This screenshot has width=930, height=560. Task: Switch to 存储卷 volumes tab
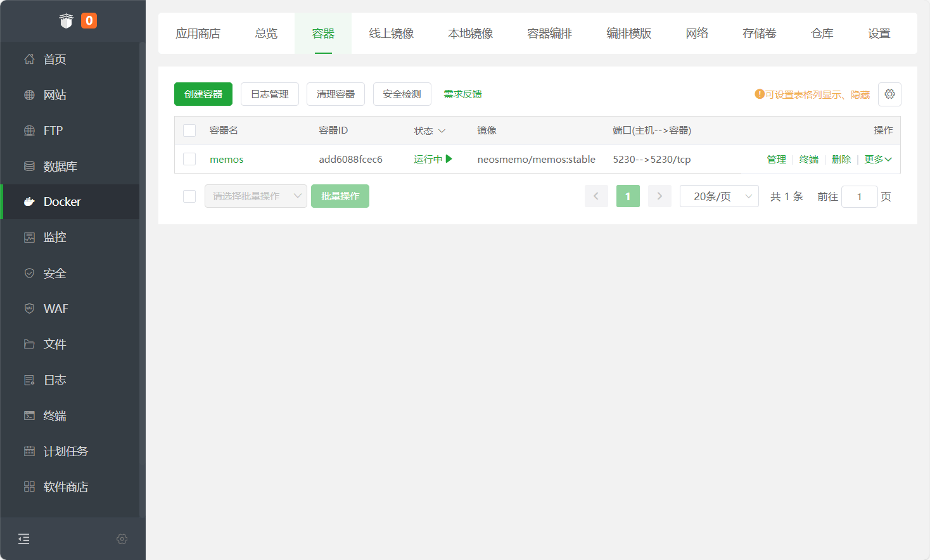tap(760, 34)
